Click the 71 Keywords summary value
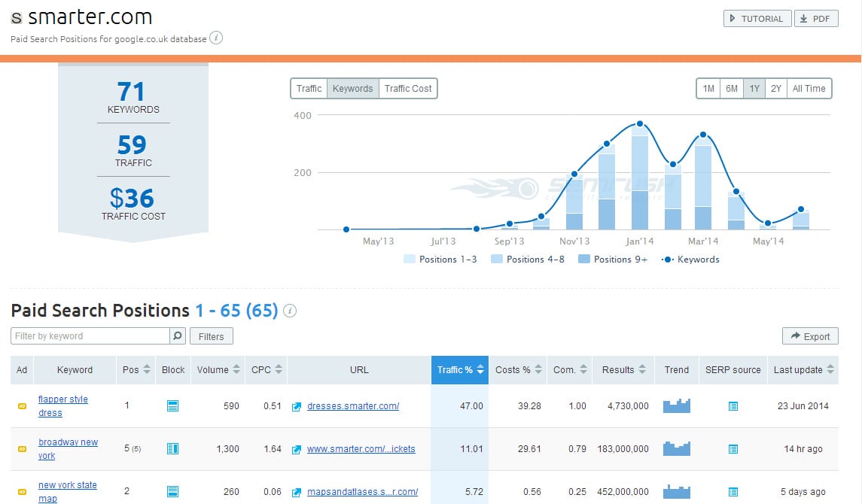862x504 pixels. [x=131, y=91]
